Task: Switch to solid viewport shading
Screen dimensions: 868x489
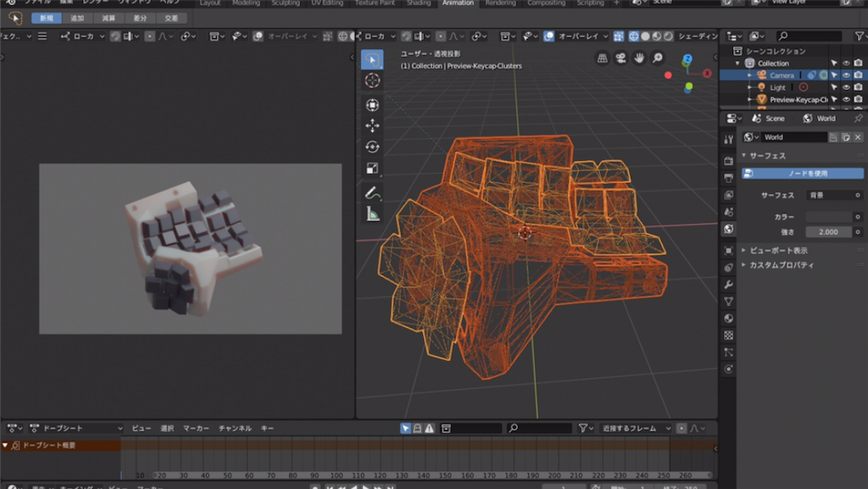Action: [645, 36]
